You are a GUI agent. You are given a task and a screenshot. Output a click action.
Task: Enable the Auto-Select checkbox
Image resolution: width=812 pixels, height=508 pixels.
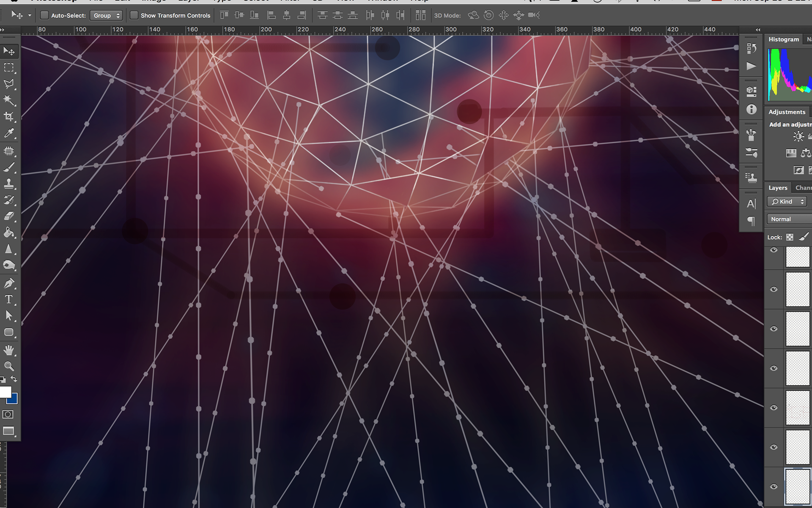coord(44,16)
